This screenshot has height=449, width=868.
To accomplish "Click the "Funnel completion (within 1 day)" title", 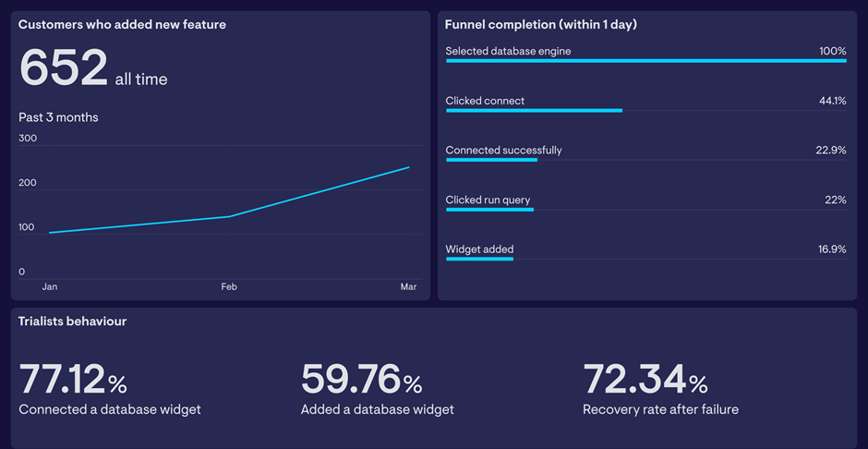I will [541, 25].
